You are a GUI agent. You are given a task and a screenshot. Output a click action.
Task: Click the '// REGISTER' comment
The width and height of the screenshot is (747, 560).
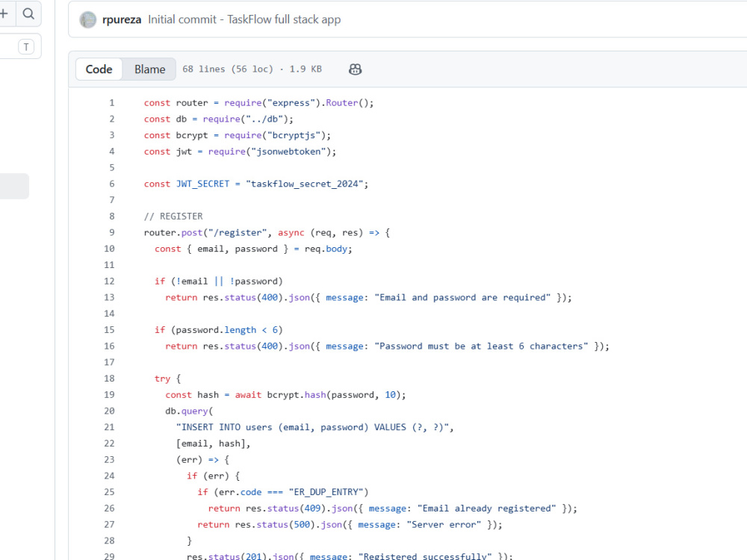coord(173,217)
